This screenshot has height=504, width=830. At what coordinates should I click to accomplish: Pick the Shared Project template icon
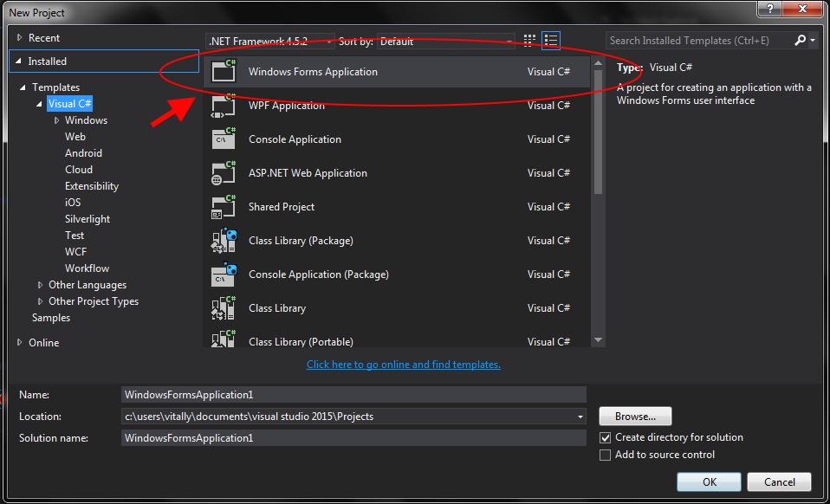(224, 207)
